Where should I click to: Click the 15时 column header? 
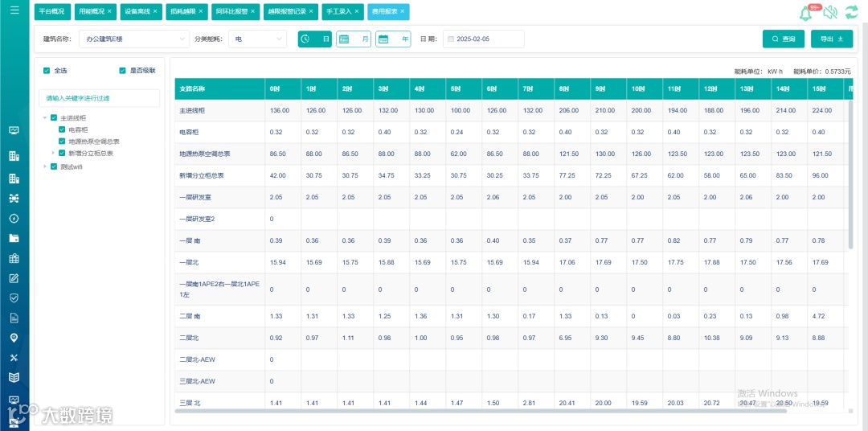click(825, 88)
